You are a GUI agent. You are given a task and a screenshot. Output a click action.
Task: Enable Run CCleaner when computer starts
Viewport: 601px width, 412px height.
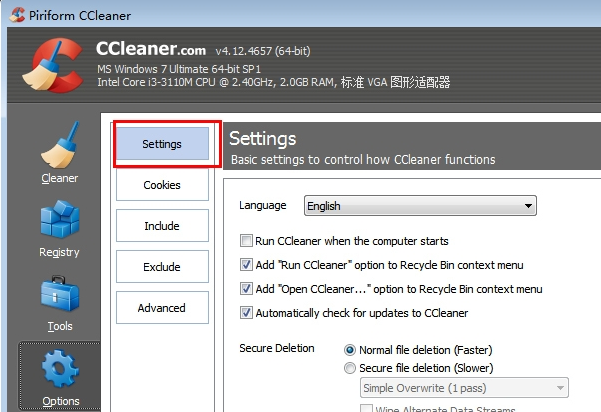click(246, 241)
